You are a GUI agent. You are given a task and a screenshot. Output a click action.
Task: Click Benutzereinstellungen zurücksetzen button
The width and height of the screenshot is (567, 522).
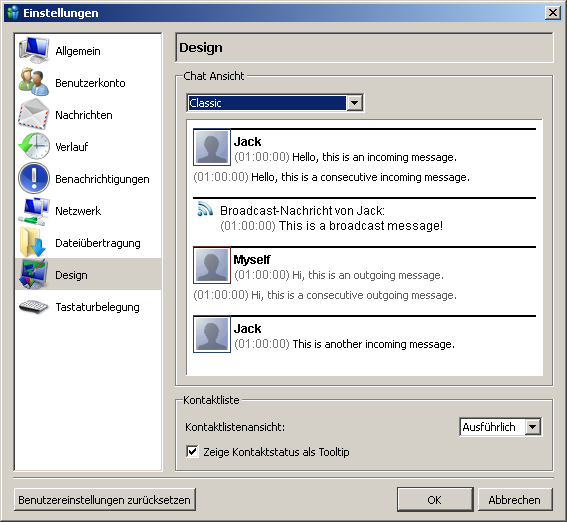[x=105, y=500]
